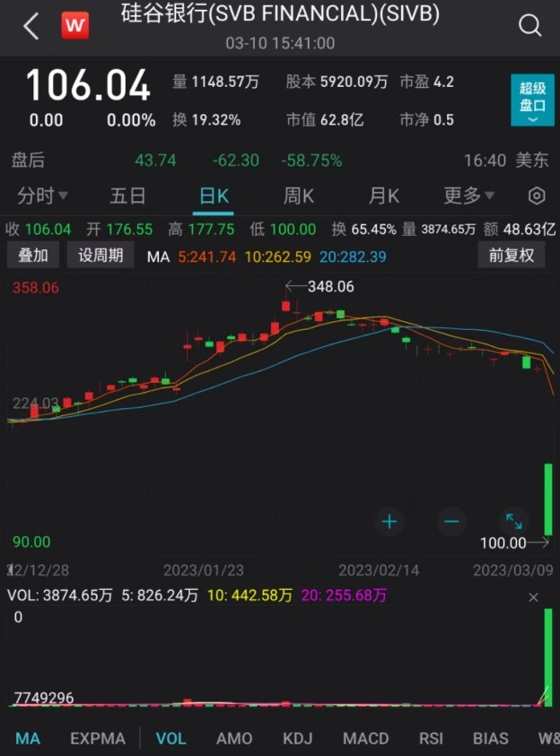The width and height of the screenshot is (560, 756).
Task: Tap the red W app logo icon
Action: click(74, 25)
